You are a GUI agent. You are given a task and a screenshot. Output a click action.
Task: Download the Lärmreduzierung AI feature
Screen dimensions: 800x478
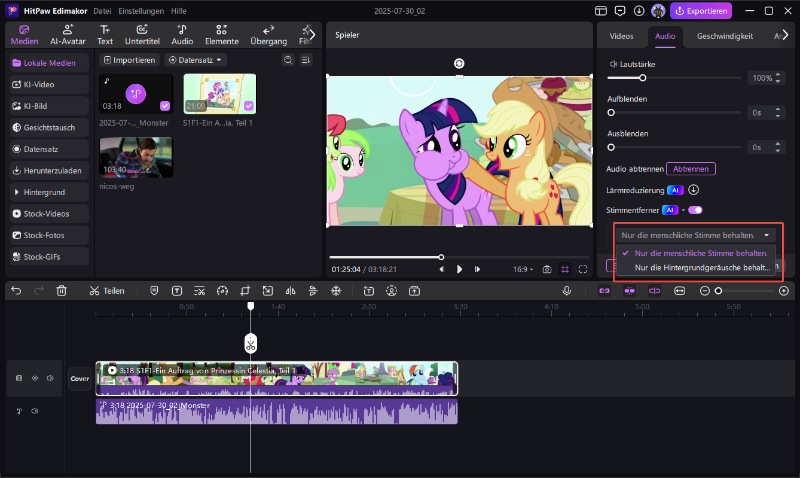pos(693,190)
